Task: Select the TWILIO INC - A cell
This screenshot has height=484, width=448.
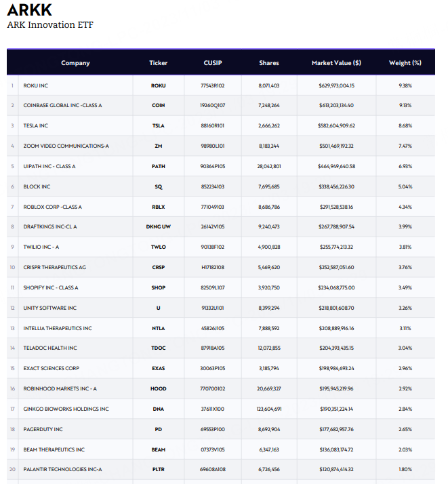Action: coord(76,247)
